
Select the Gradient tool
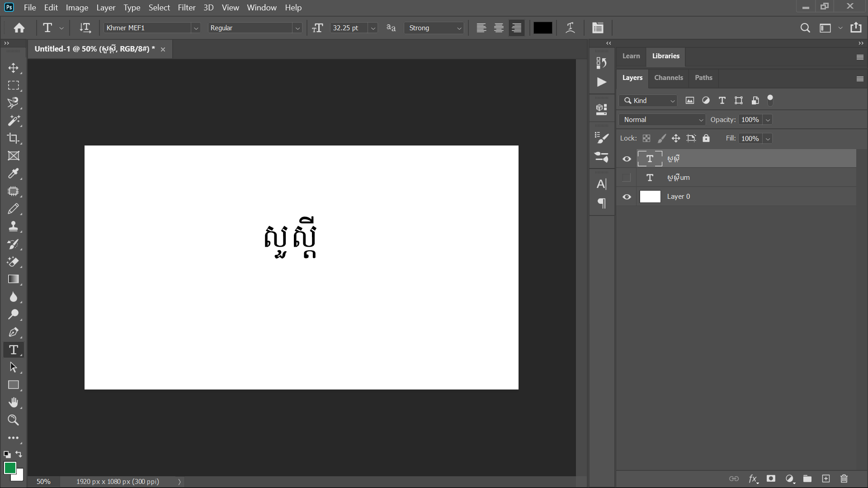tap(14, 279)
